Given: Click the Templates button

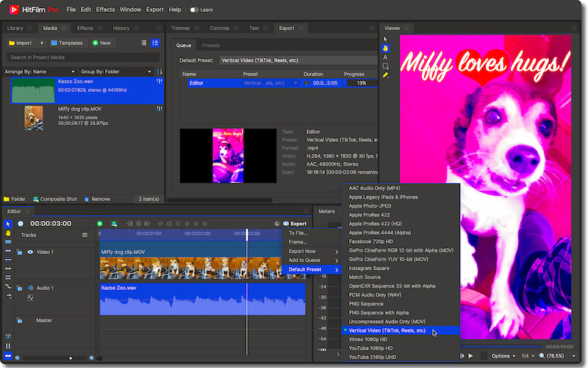Looking at the screenshot, I should pyautogui.click(x=67, y=43).
